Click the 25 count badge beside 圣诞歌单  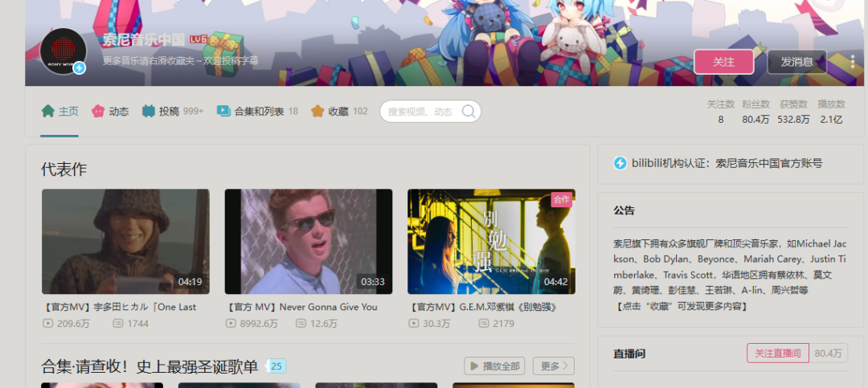pos(276,366)
